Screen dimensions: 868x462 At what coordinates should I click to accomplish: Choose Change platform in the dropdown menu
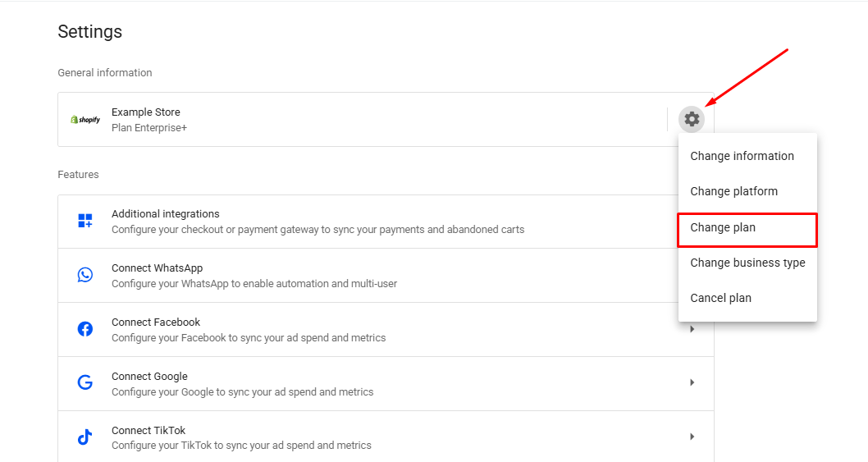(733, 191)
